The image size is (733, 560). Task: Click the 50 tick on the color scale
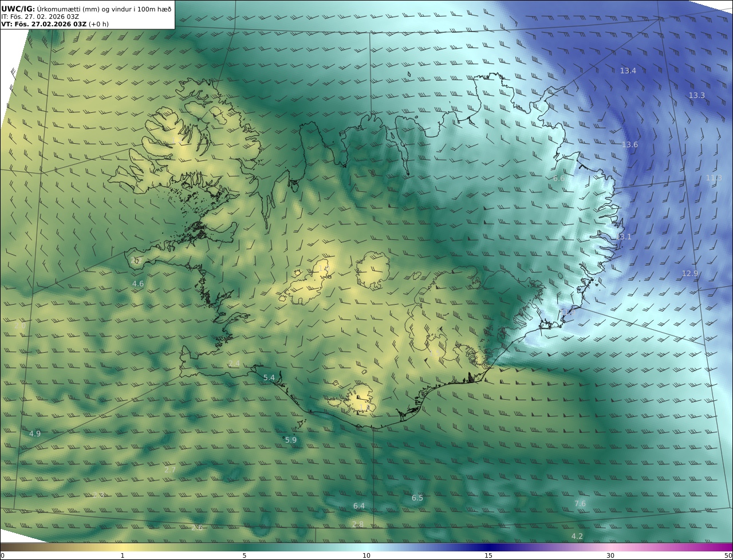coord(728,555)
